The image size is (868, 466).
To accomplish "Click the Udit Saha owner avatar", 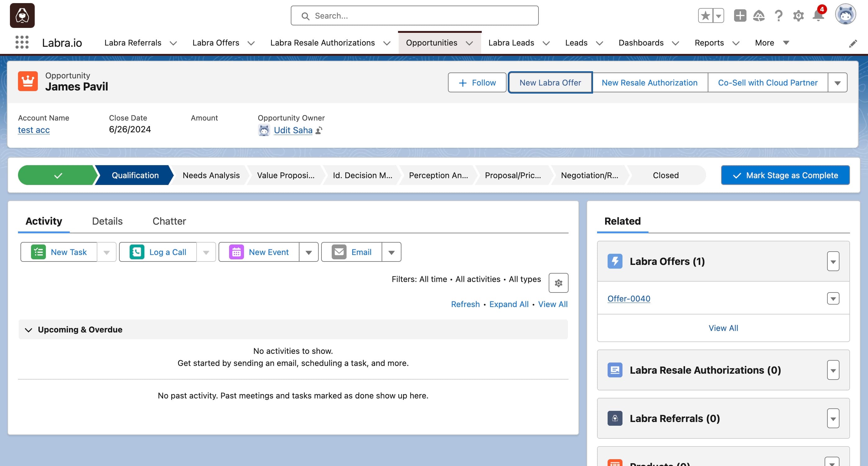I will (264, 130).
